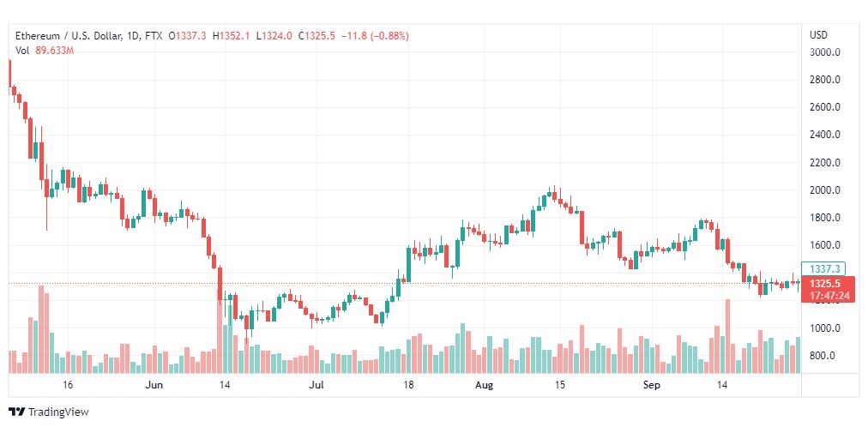Image resolution: width=868 pixels, height=427 pixels.
Task: Click the Vol 89.633M indicator label
Action: coord(45,51)
